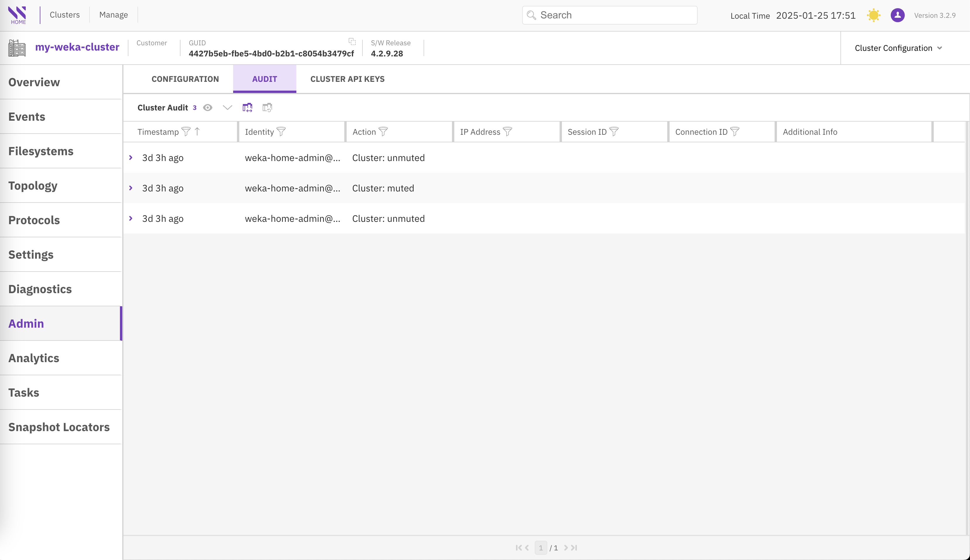Image resolution: width=970 pixels, height=560 pixels.
Task: Copy the cluster GUID with copy icon
Action: point(352,41)
